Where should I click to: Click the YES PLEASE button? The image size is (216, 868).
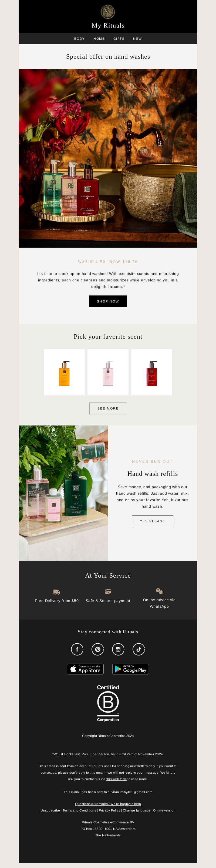pos(152,521)
